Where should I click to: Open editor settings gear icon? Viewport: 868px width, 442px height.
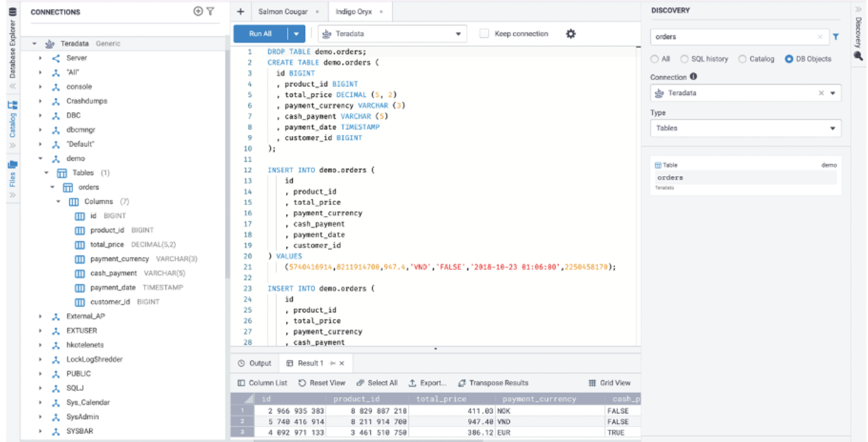pyautogui.click(x=570, y=34)
